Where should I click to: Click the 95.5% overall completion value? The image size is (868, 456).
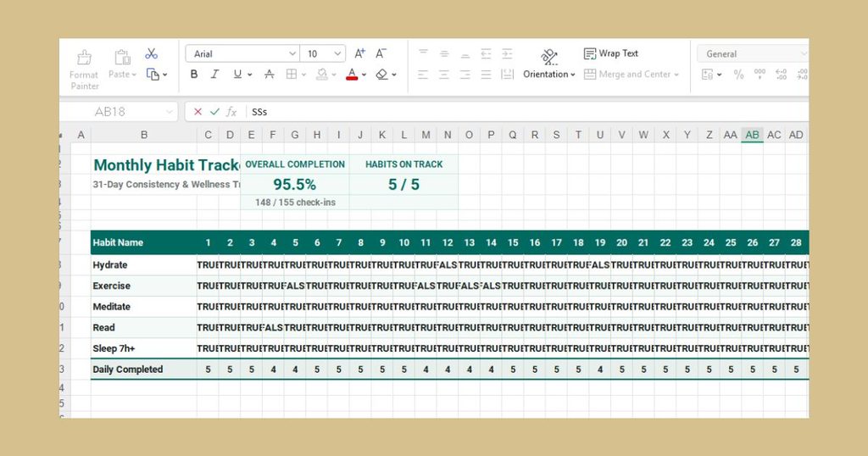[x=294, y=184]
